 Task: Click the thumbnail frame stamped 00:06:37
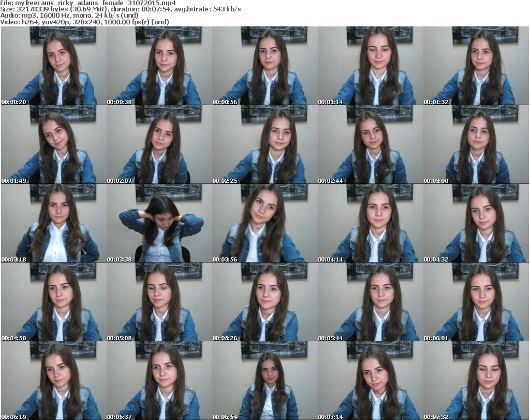click(x=159, y=381)
